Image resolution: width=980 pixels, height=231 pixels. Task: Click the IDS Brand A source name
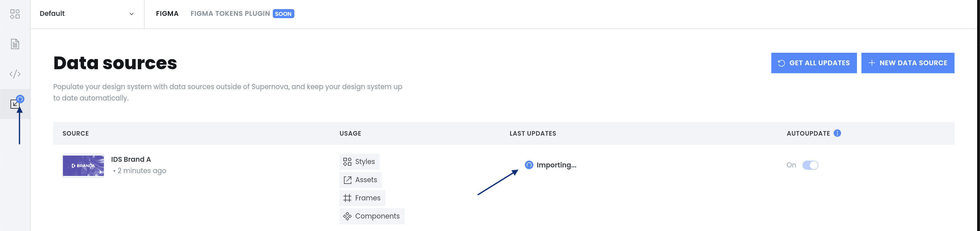(131, 159)
